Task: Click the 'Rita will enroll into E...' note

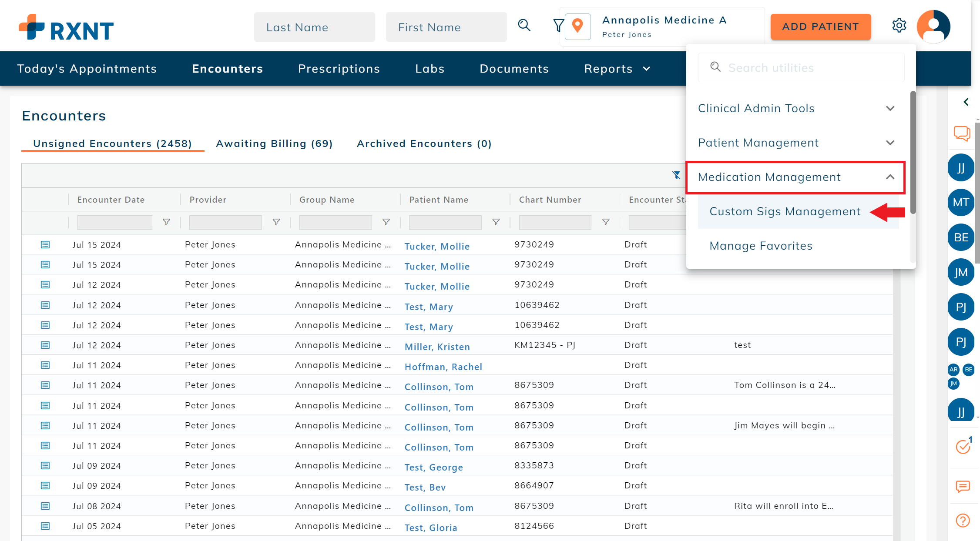Action: (x=784, y=506)
